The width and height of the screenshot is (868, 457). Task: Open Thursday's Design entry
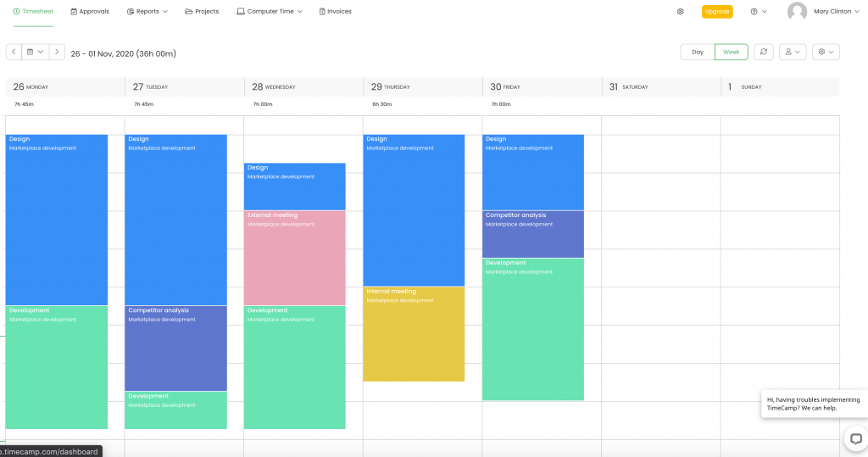click(414, 210)
